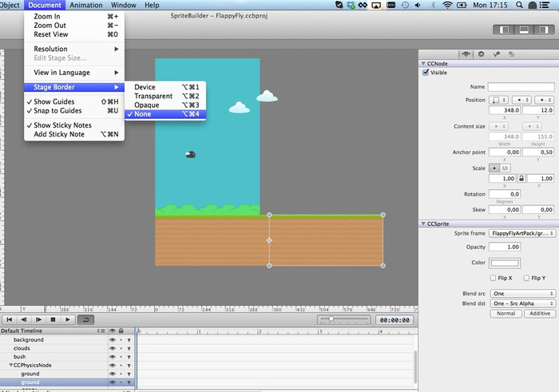The image size is (559, 392).
Task: Open Spotlight search in menu bar
Action: point(519,5)
